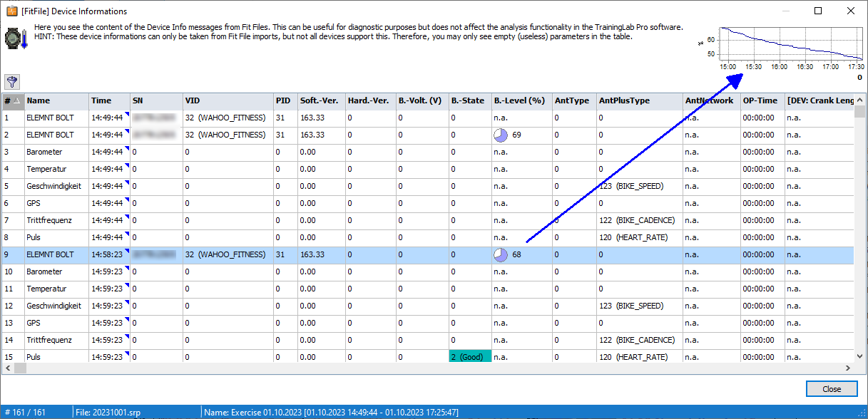Click 163.33 software version in row 2
Viewport: 868px width, 419px height.
point(322,135)
